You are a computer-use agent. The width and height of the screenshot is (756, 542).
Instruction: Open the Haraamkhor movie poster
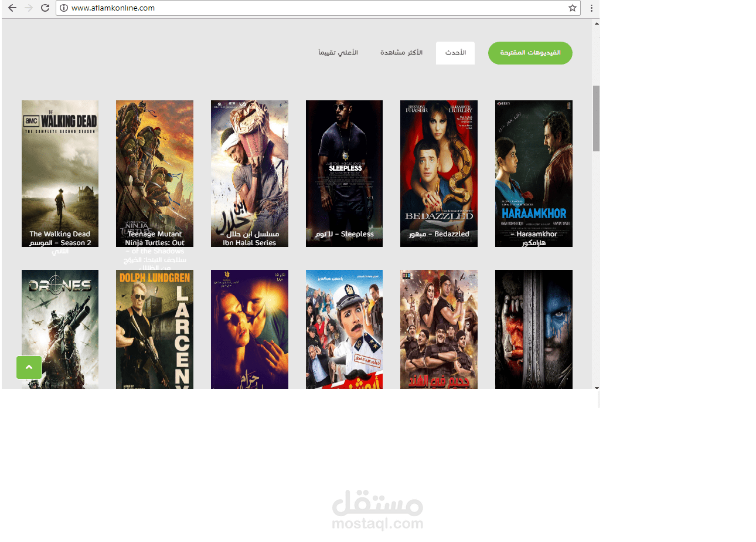(534, 174)
